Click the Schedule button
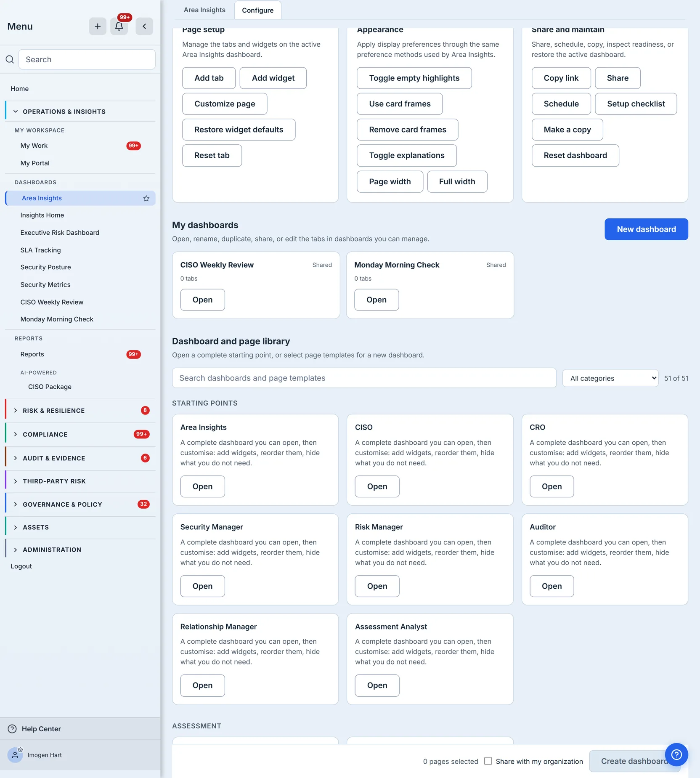 pos(561,104)
